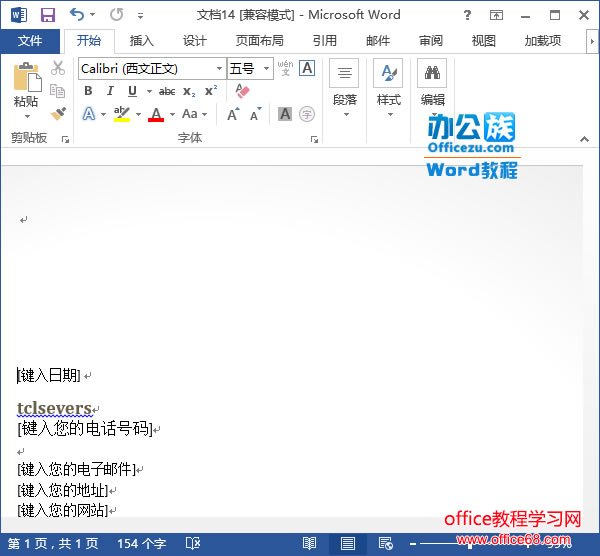The height and width of the screenshot is (556, 600).
Task: Toggle Italic formatting
Action: pos(110,91)
